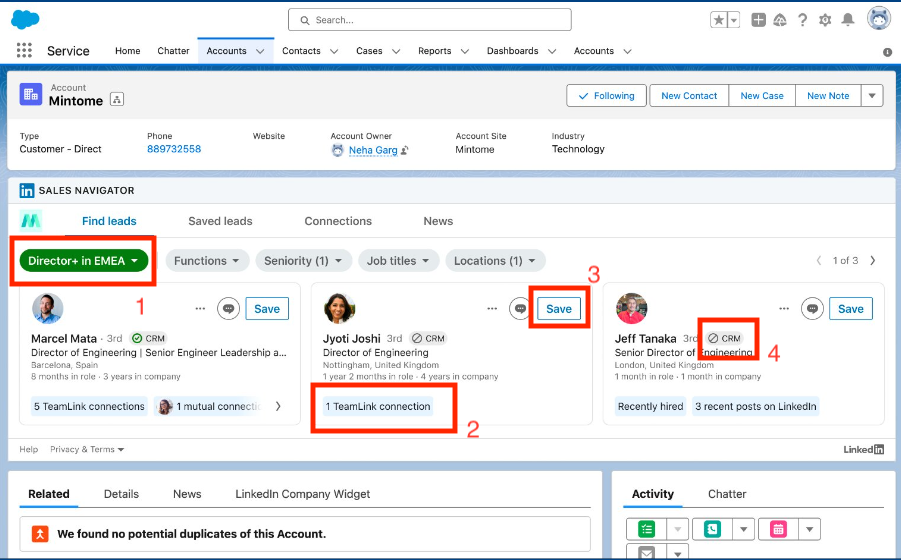
Task: Expand the Reports tab menu
Action: pos(465,51)
